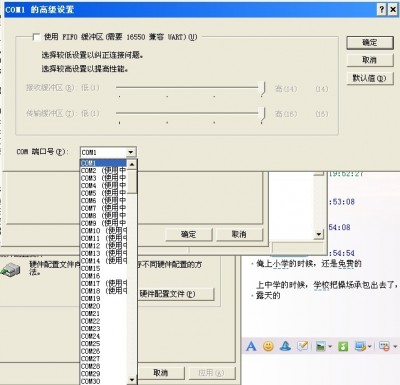Select COM4 (使用中) in the list
This screenshot has width=400, height=385.
click(104, 185)
